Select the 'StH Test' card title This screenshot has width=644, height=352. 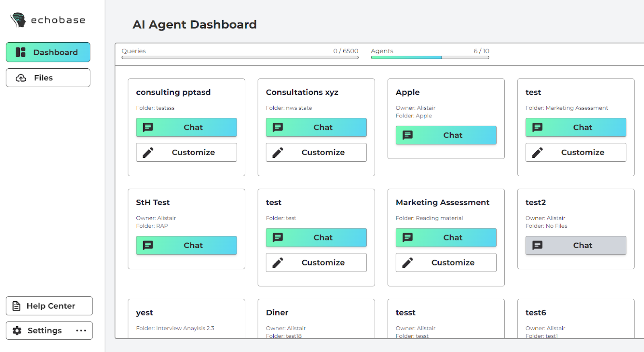153,203
